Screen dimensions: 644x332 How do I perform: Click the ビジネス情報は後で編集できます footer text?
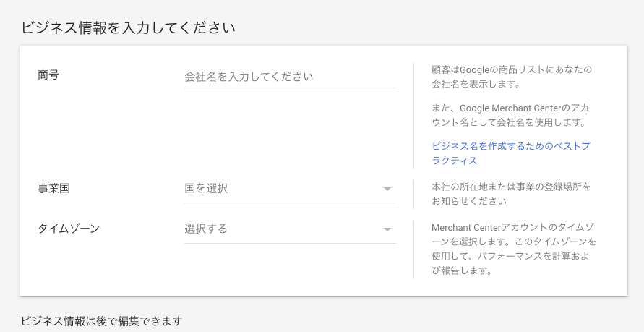click(x=101, y=320)
